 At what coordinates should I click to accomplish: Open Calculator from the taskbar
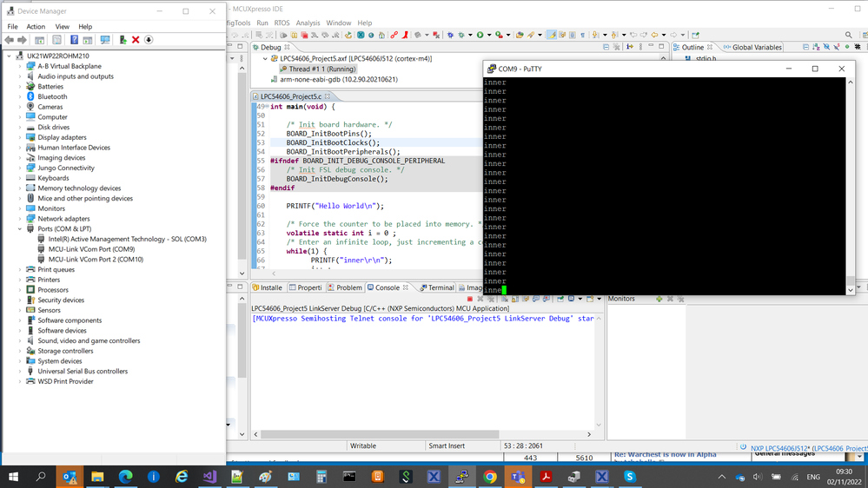pyautogui.click(x=321, y=477)
